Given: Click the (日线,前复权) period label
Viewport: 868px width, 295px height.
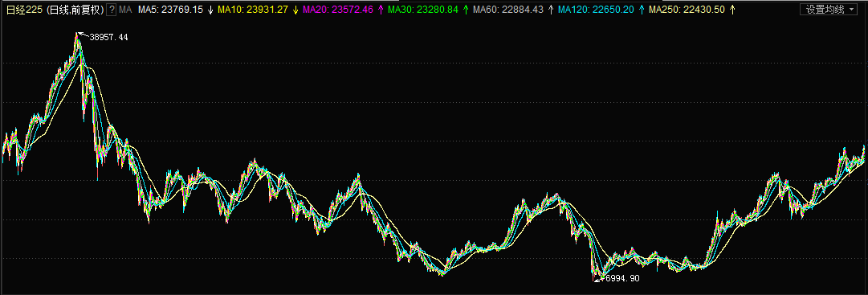Looking at the screenshot, I should coord(74,10).
